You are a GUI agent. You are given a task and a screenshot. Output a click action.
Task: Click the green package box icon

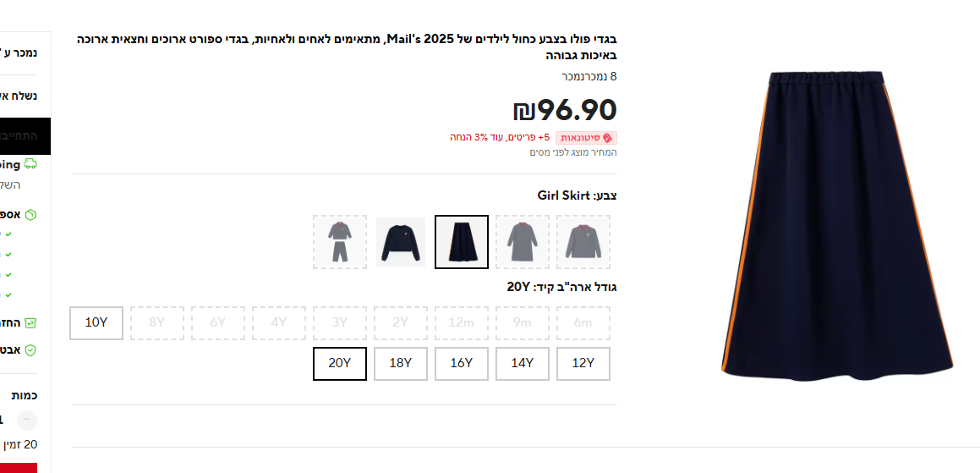(x=30, y=215)
